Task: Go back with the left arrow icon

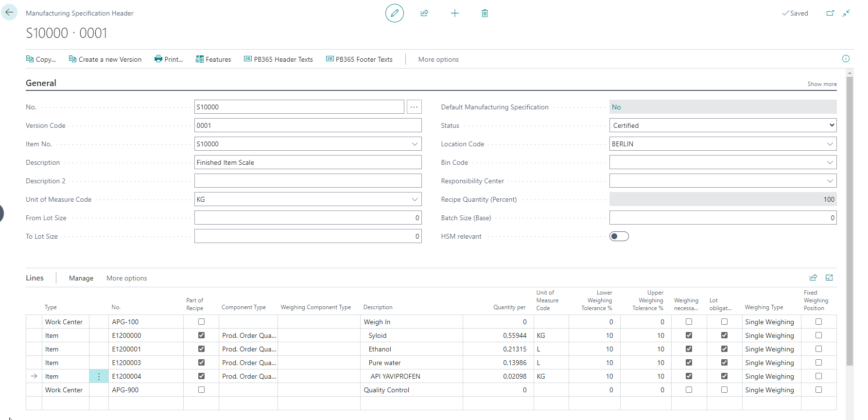Action: coord(9,13)
